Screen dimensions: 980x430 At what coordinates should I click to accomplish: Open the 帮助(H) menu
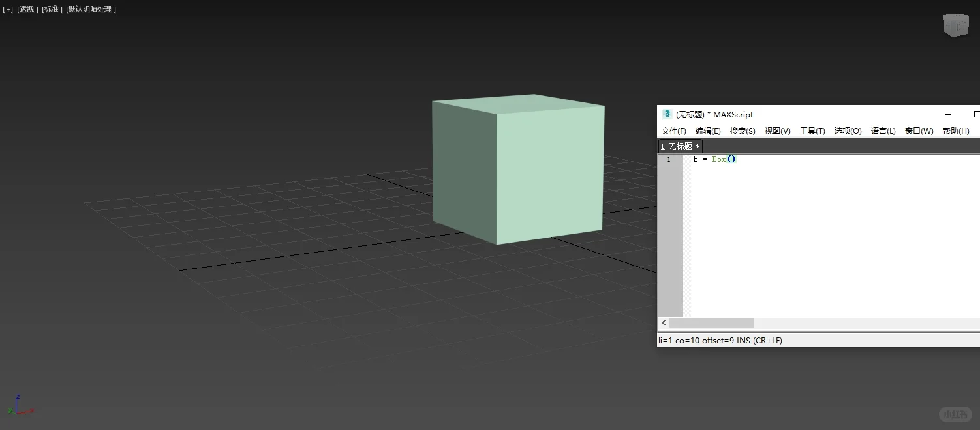click(x=955, y=131)
